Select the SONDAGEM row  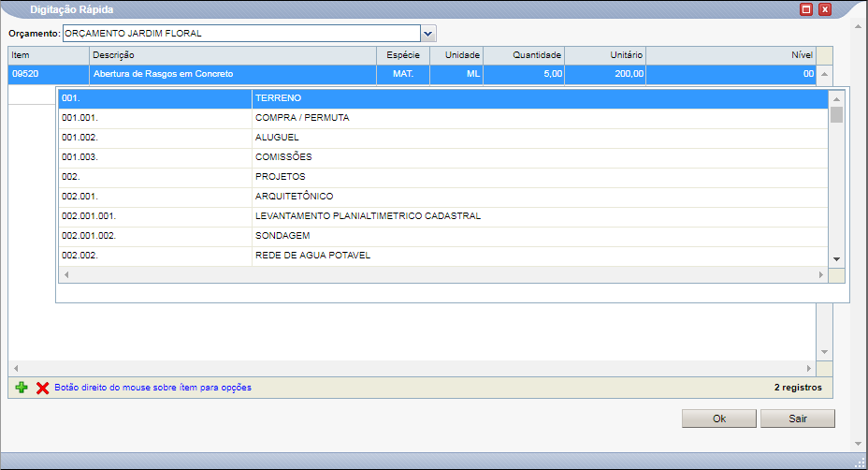click(x=443, y=236)
